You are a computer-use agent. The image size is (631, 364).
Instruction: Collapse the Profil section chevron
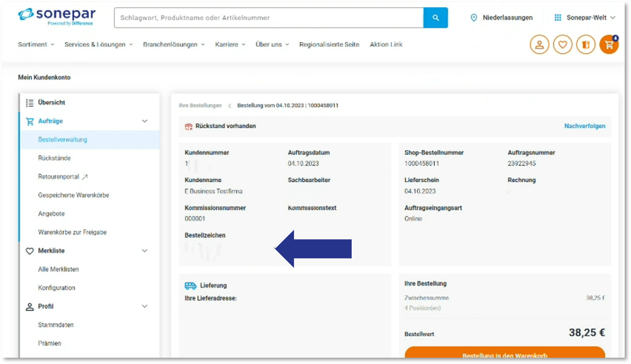[x=145, y=306]
